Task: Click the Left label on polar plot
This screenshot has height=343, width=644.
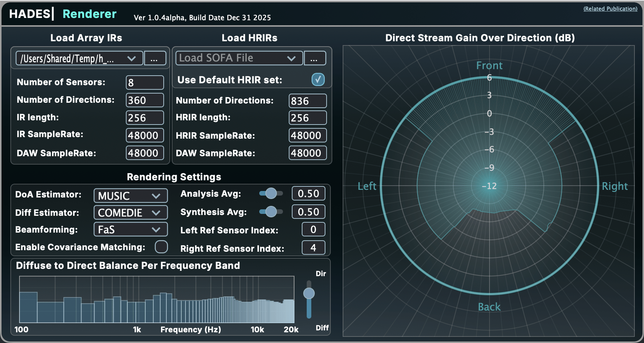Action: click(367, 186)
